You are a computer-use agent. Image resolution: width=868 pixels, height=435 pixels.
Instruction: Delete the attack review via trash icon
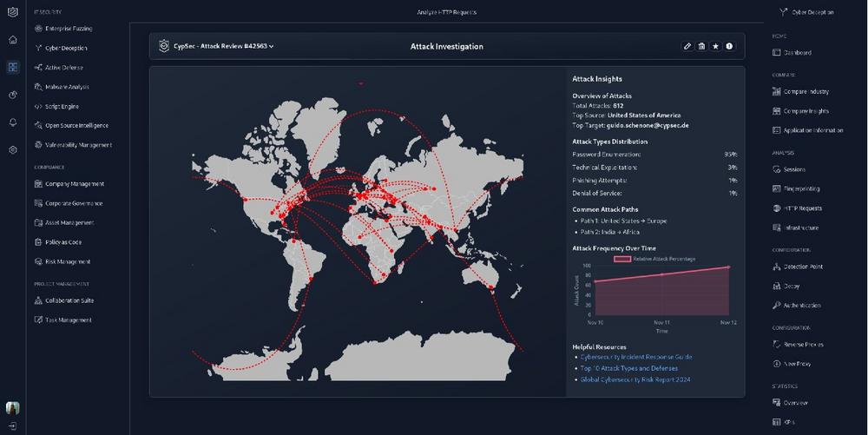coord(701,46)
